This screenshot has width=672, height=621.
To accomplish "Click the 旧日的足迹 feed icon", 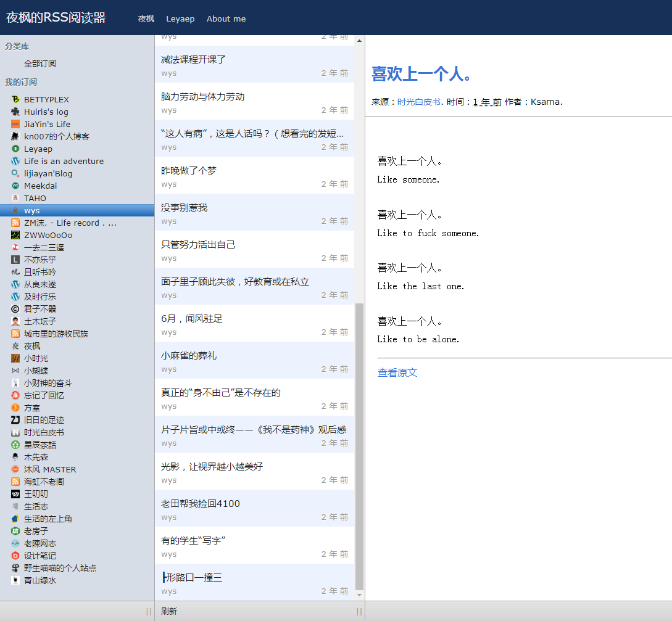I will 15,420.
